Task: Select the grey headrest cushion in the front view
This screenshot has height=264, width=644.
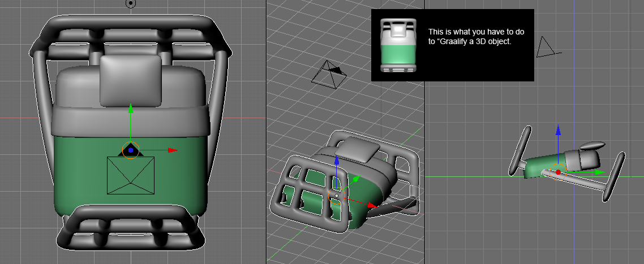Action: (x=130, y=80)
